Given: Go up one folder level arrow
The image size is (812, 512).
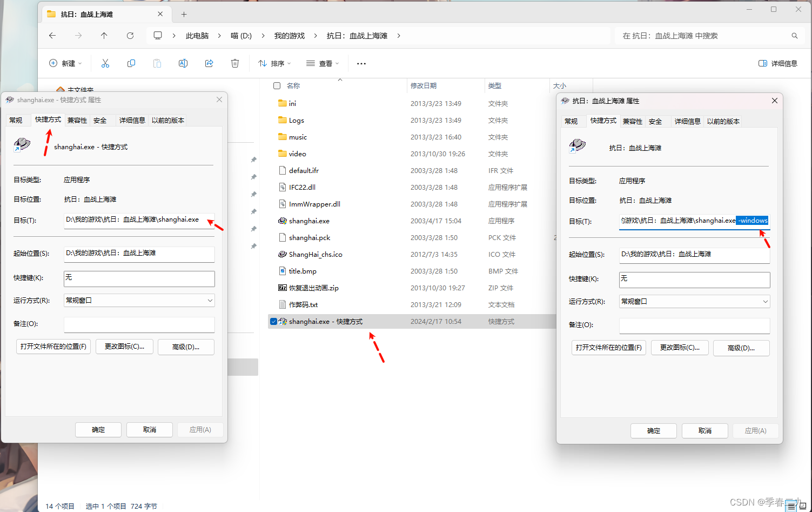Looking at the screenshot, I should tap(104, 36).
